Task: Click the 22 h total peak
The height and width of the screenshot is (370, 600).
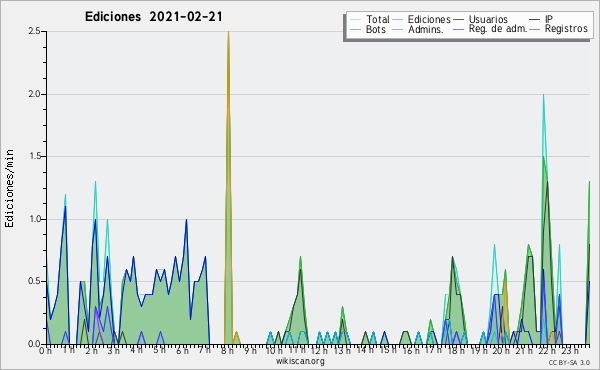Action: 543,95
